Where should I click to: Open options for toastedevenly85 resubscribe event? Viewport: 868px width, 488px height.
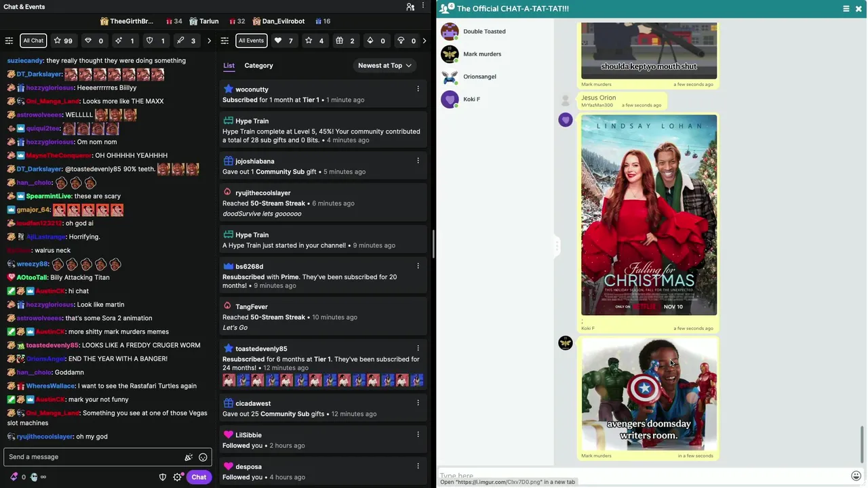pos(418,348)
